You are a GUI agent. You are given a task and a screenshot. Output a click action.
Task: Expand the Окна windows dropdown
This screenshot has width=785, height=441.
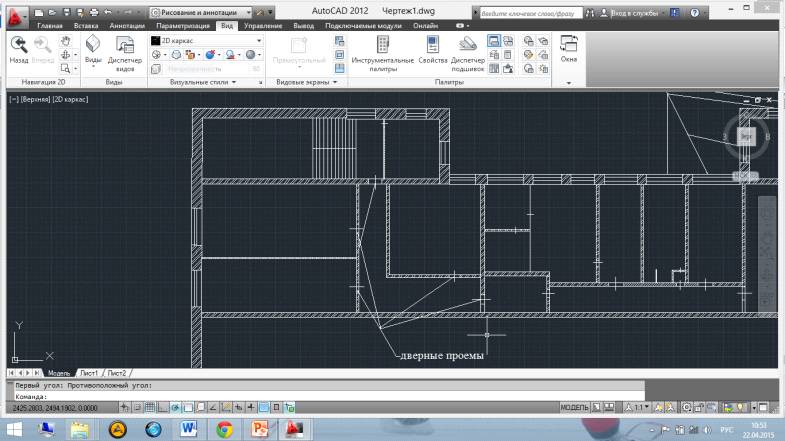point(568,82)
